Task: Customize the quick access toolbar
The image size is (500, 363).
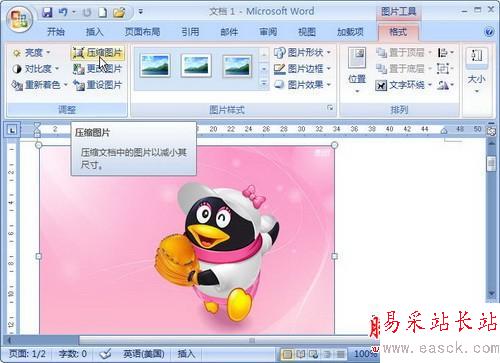Action: tap(141, 12)
